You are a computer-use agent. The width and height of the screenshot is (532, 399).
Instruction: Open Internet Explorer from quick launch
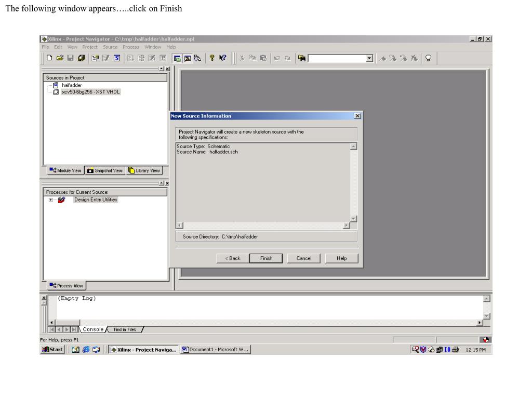86,350
